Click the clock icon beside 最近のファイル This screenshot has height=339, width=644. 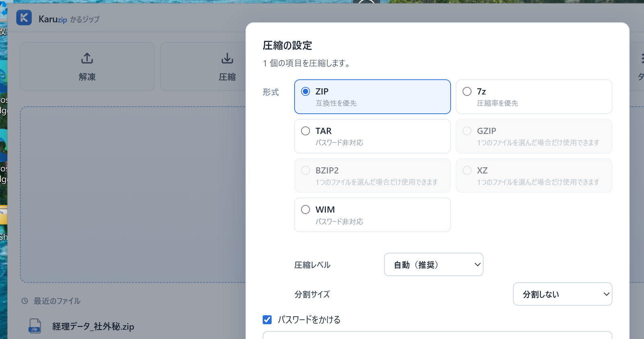(25, 301)
